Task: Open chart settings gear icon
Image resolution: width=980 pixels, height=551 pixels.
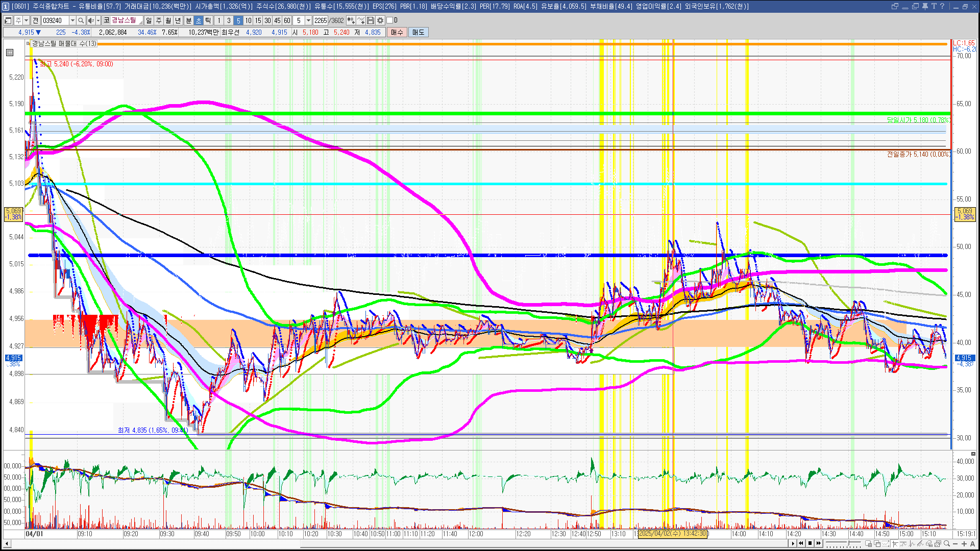Action: click(380, 20)
